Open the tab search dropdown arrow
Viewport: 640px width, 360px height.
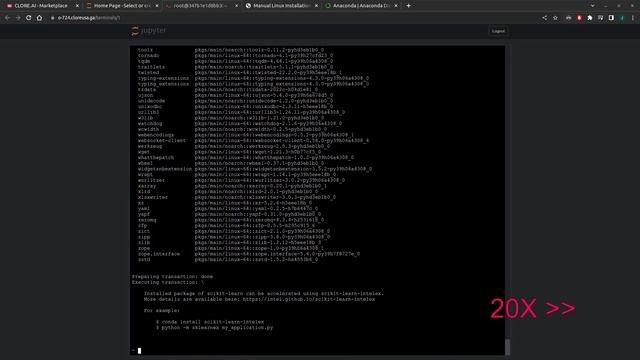coord(593,6)
